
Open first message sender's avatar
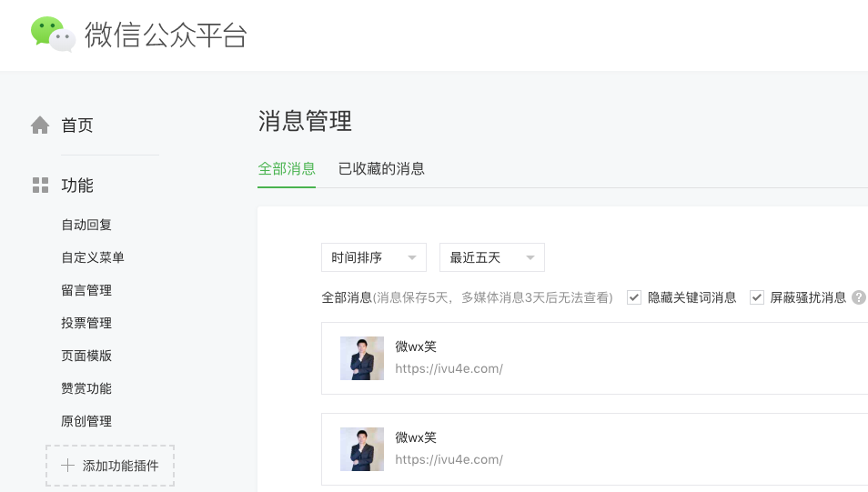(x=362, y=358)
